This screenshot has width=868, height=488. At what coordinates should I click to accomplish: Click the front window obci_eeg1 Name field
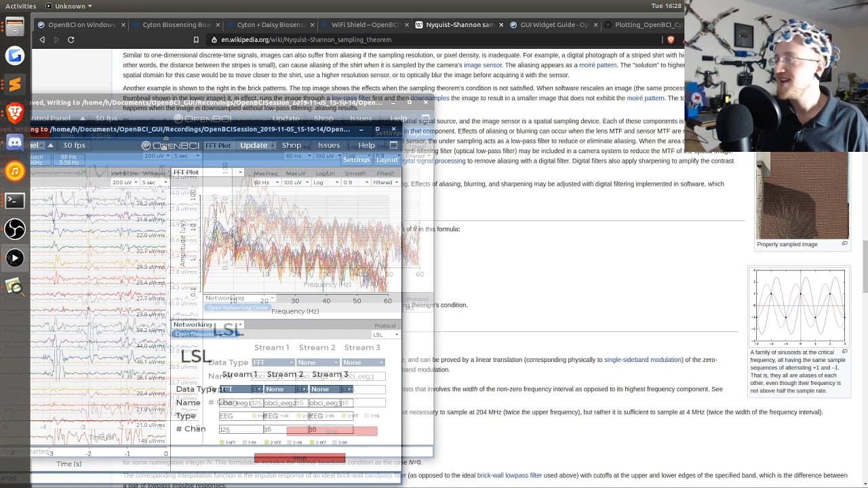click(x=241, y=403)
